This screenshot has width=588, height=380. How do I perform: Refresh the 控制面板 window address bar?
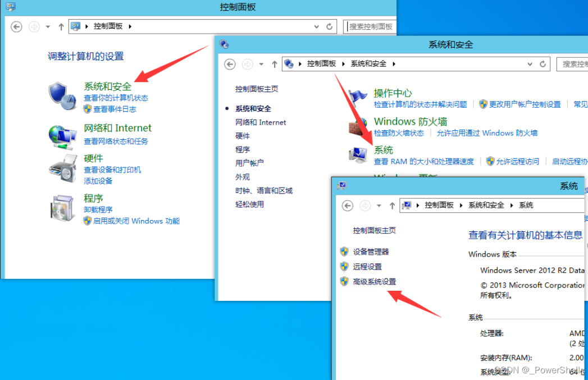tap(329, 26)
